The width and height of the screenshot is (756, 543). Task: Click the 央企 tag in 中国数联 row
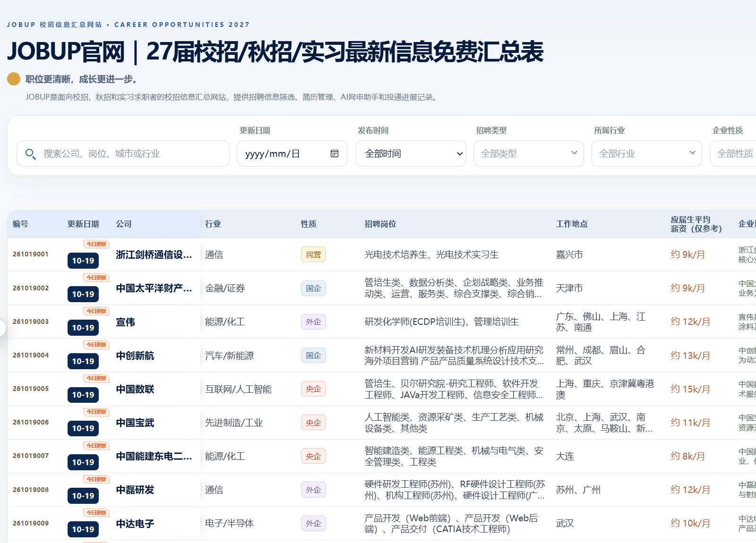(x=313, y=389)
